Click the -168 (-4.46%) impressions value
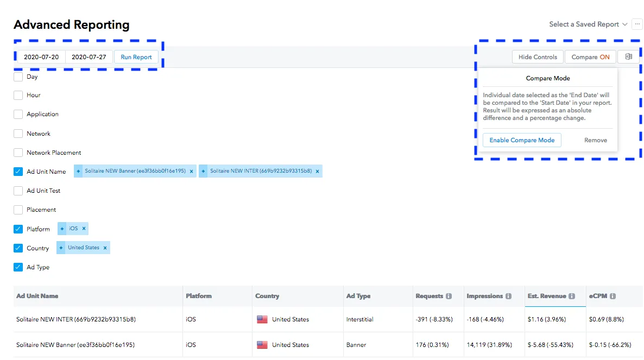This screenshot has height=360, width=644. (x=485, y=319)
